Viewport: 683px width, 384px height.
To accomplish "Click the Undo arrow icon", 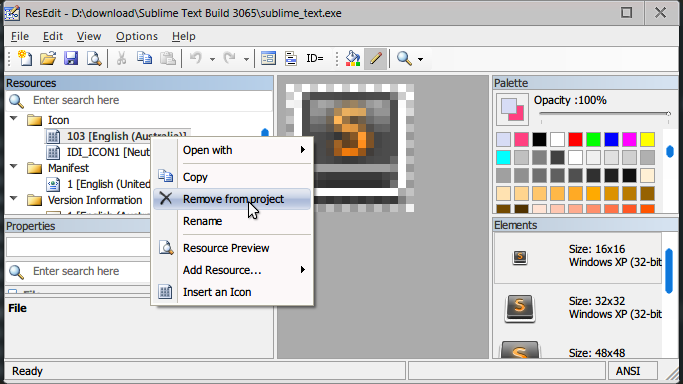I will [196, 58].
